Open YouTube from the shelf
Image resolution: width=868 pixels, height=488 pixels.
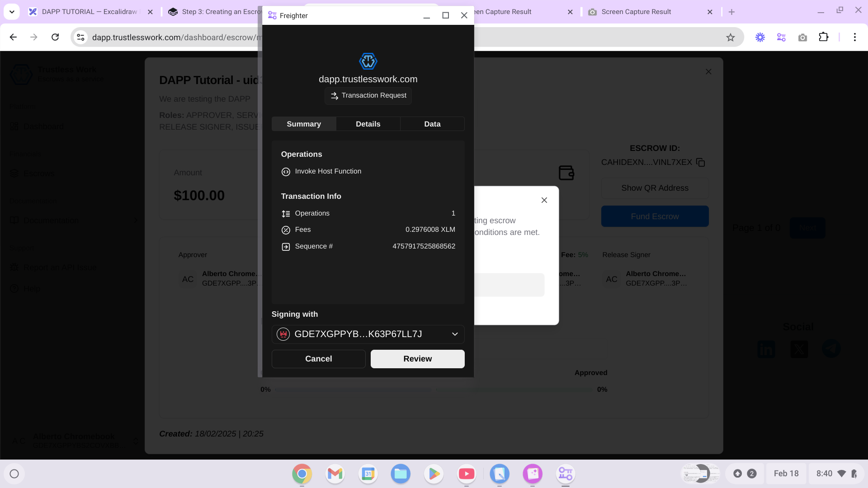467,474
